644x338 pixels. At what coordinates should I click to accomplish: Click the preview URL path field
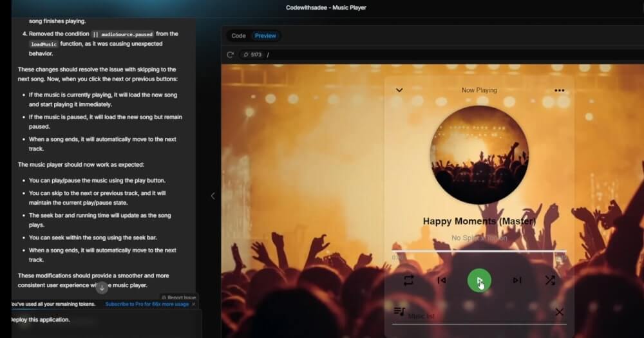[x=386, y=55]
